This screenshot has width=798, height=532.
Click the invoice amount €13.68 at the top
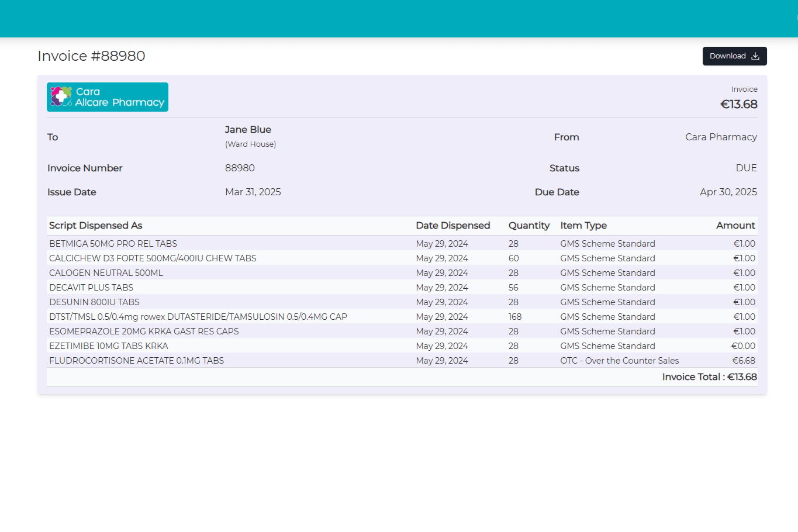[x=738, y=103]
